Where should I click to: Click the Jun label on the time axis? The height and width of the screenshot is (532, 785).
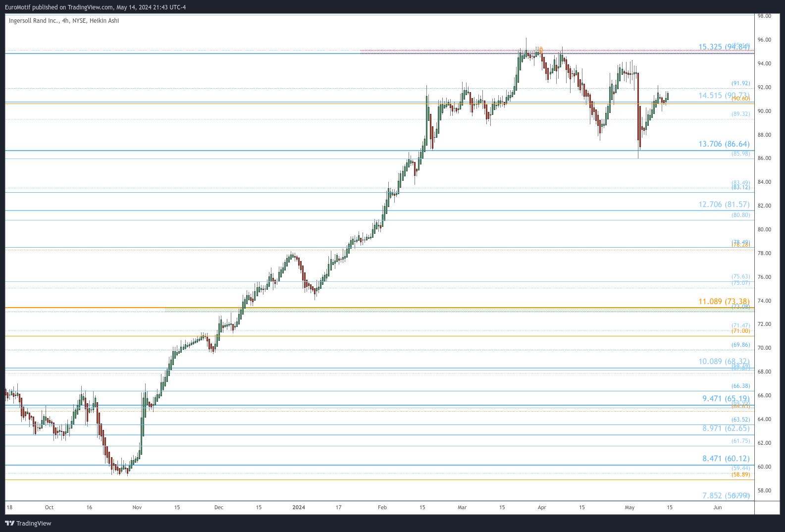click(x=718, y=507)
